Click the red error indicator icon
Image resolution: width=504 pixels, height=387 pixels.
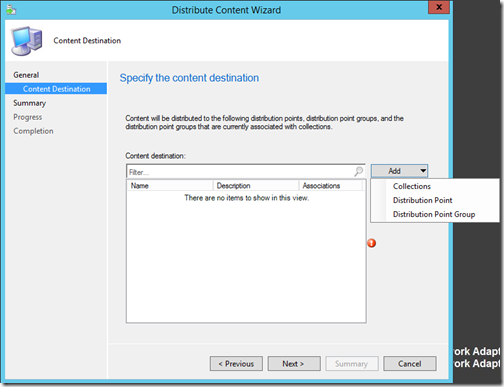click(x=371, y=243)
